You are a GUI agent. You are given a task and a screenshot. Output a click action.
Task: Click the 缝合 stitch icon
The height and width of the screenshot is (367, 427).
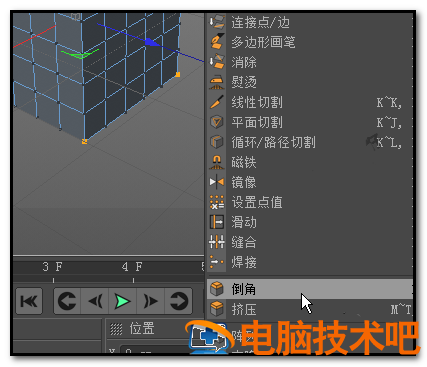click(217, 242)
